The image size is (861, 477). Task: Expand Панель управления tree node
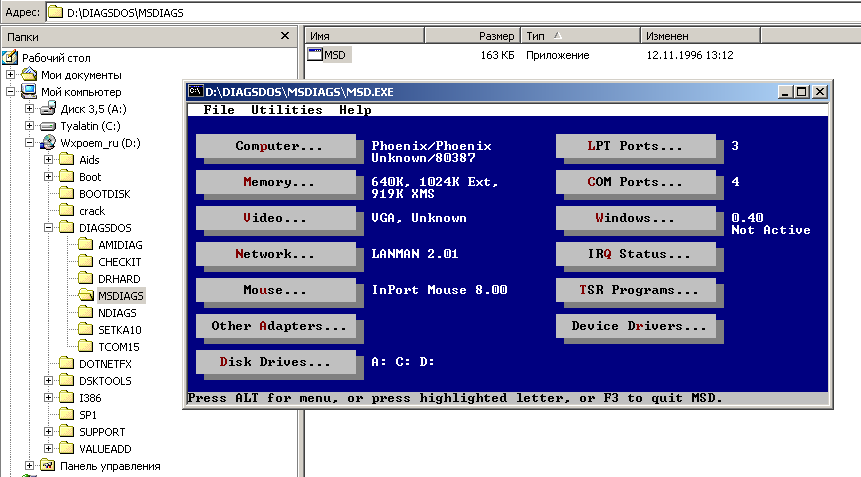click(30, 465)
